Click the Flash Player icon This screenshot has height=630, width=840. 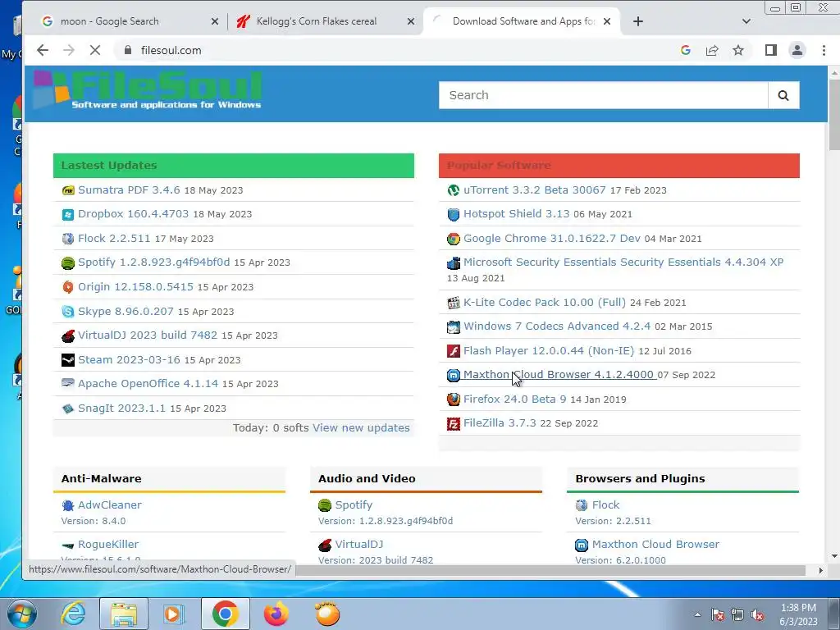pos(453,351)
